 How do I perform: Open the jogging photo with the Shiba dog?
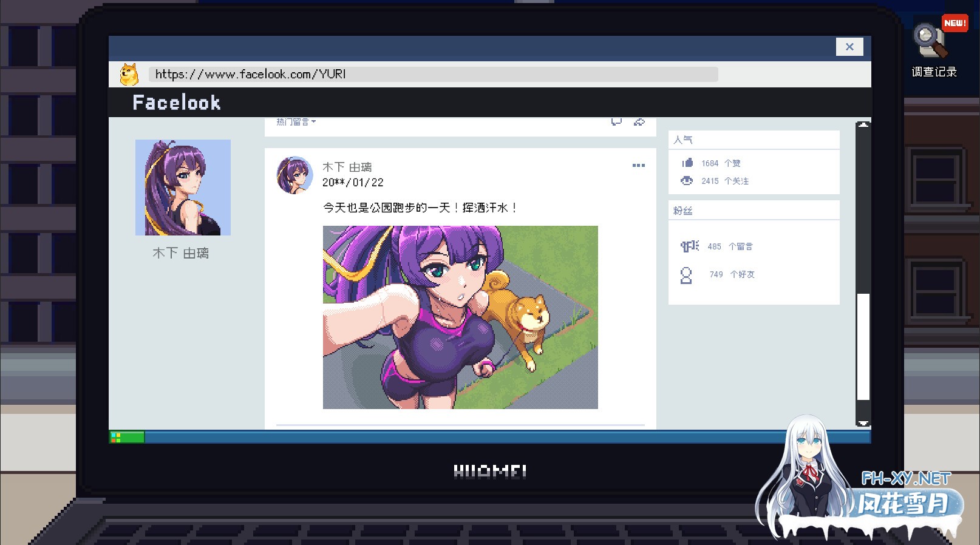click(x=460, y=317)
